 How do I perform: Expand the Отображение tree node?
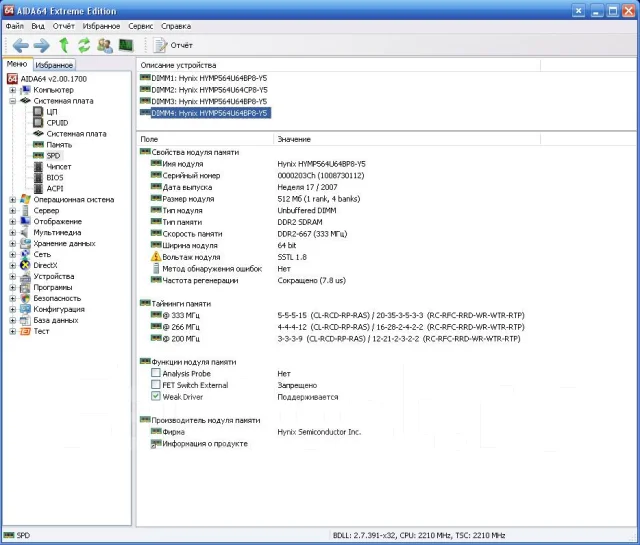(x=13, y=222)
